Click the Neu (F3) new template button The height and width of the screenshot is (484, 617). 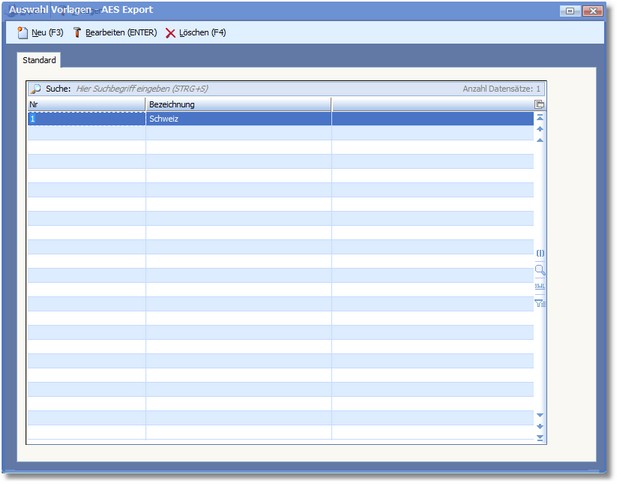pyautogui.click(x=41, y=33)
